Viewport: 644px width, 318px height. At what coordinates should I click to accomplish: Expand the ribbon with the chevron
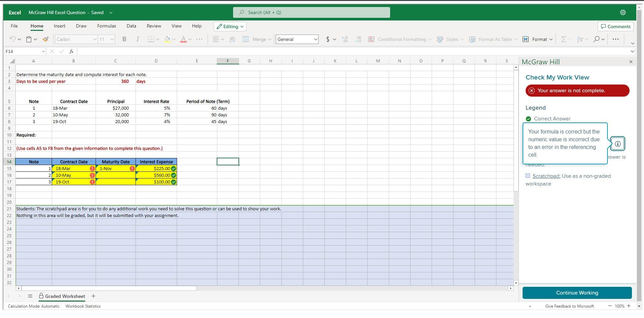tap(633, 43)
